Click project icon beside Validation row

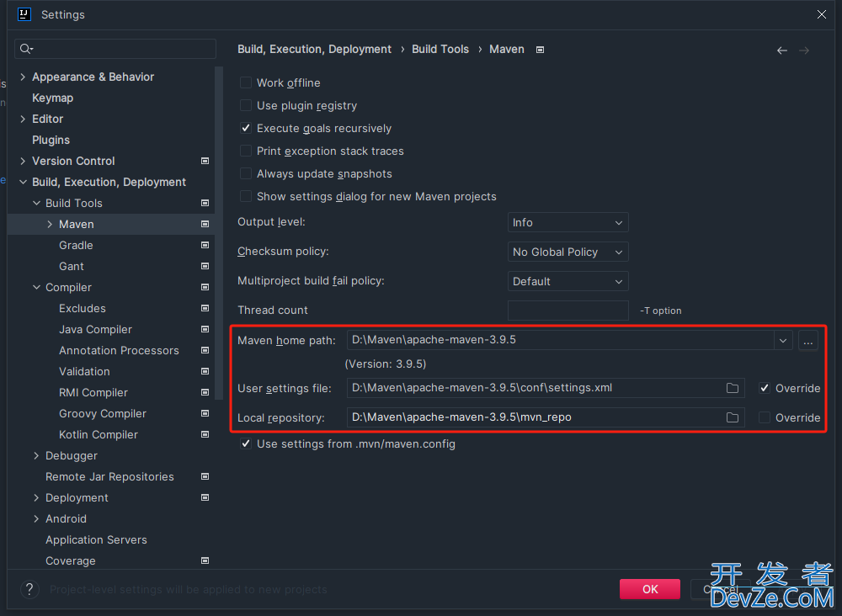205,371
